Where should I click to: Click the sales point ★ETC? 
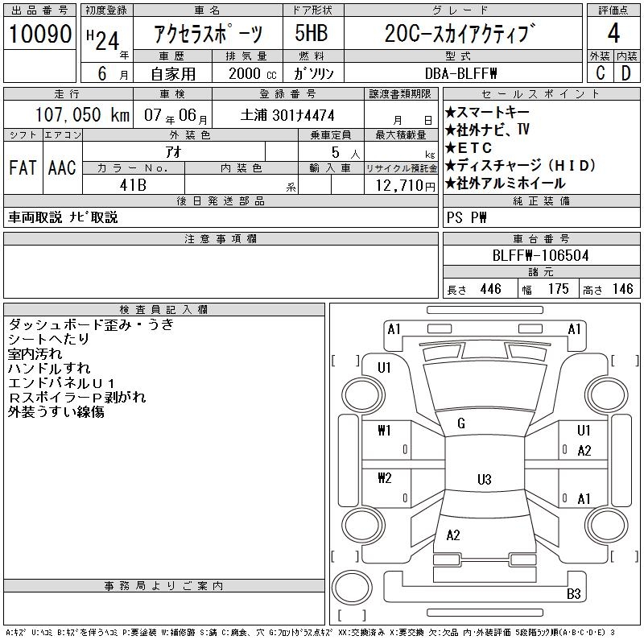(469, 148)
